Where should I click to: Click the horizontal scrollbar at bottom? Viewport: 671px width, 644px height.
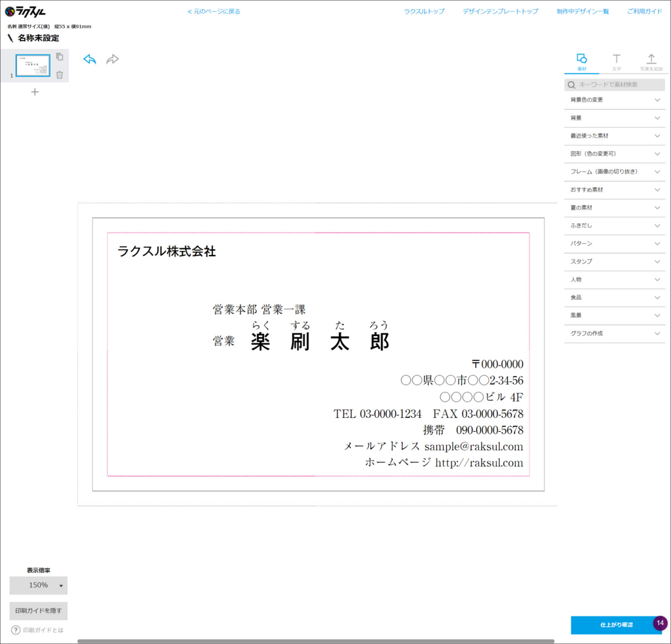click(x=316, y=641)
